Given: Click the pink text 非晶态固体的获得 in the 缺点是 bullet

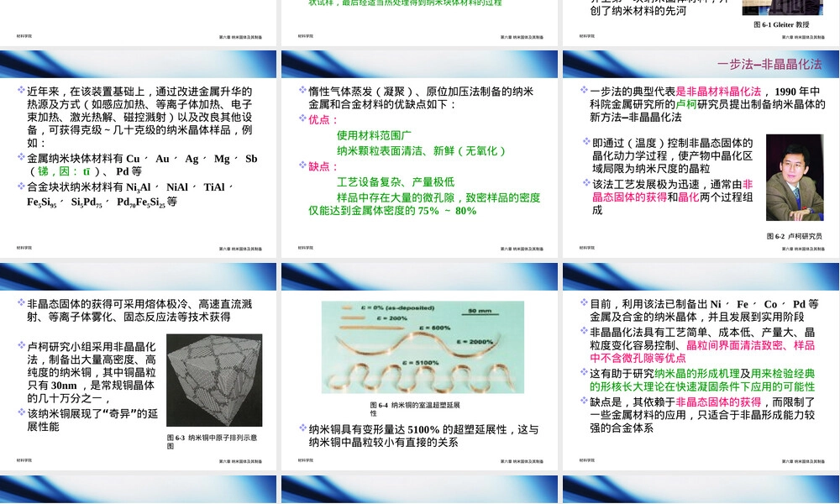Looking at the screenshot, I should click(x=718, y=402).
